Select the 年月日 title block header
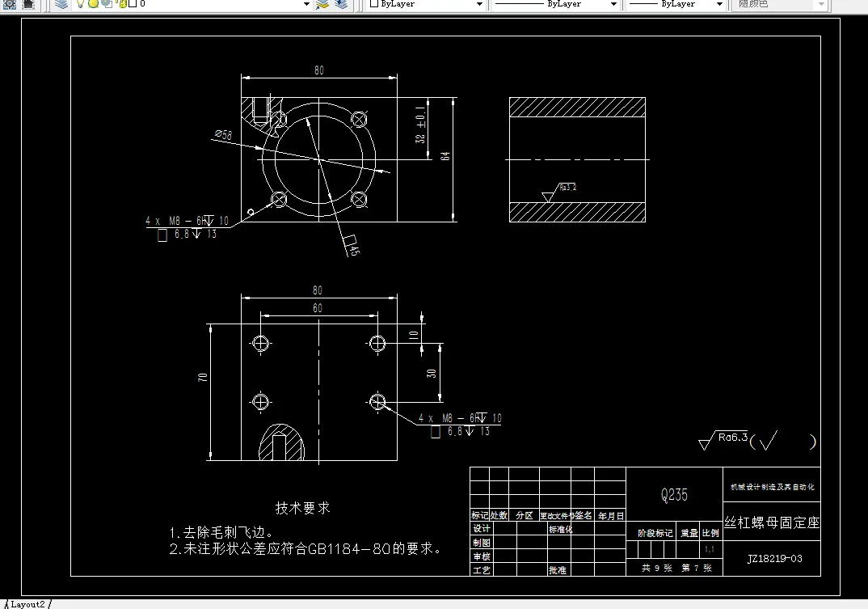Image resolution: width=868 pixels, height=609 pixels. coord(610,516)
